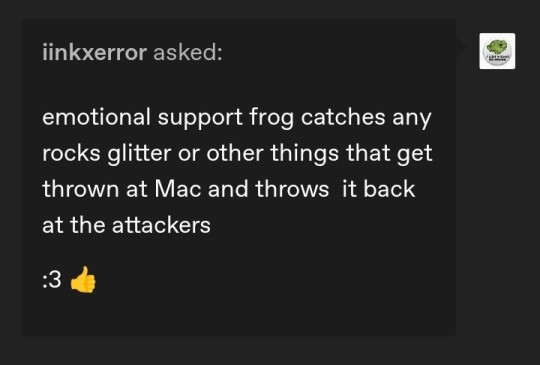Click the green frog in the avatar
Screen dimensions: 540x365
pos(497,47)
